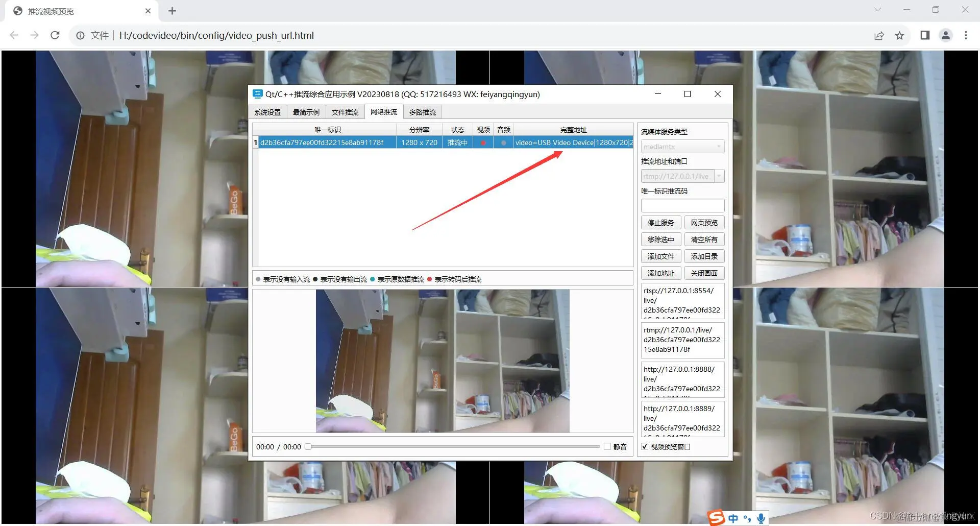This screenshot has width=980, height=526.
Task: Click 分辨率 column header
Action: pyautogui.click(x=419, y=130)
